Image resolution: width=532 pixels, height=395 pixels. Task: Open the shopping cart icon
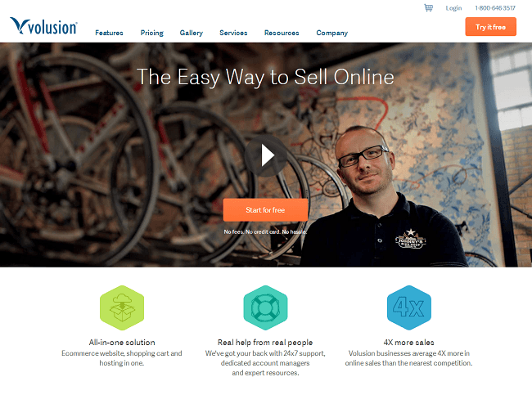pos(429,7)
